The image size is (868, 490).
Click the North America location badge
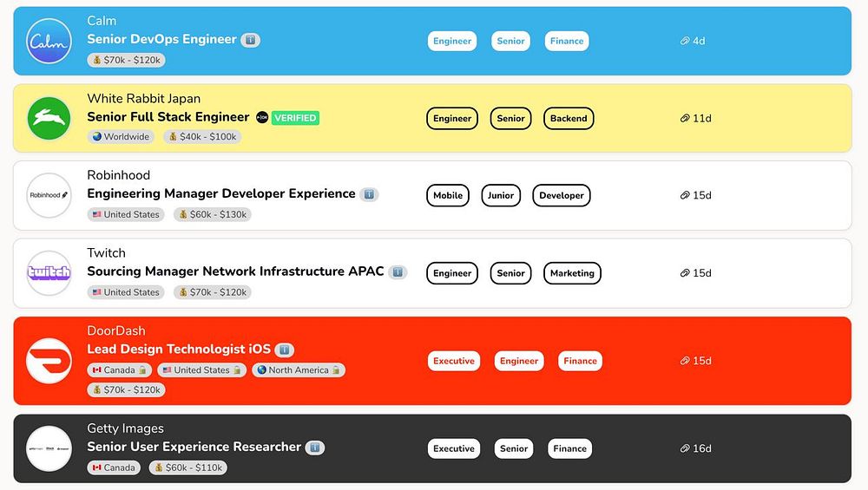click(299, 370)
